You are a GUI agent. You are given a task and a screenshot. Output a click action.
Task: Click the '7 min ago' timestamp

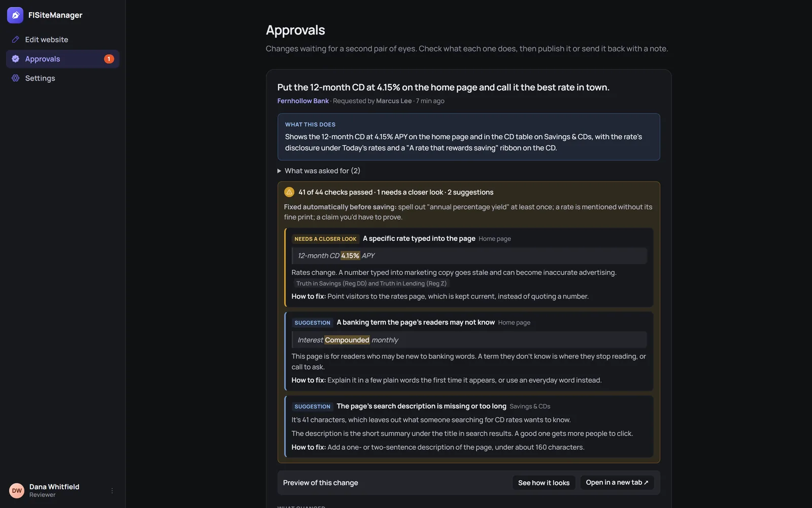(x=430, y=101)
